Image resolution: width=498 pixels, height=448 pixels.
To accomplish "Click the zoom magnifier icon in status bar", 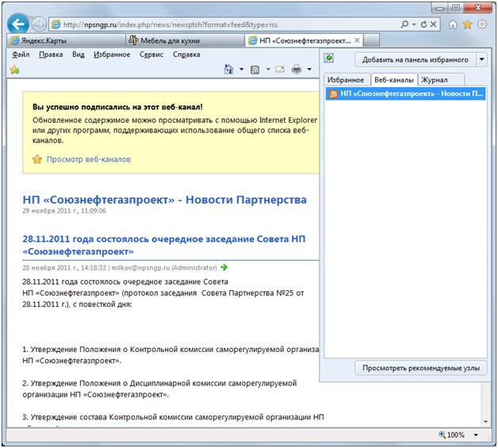I will [x=442, y=435].
